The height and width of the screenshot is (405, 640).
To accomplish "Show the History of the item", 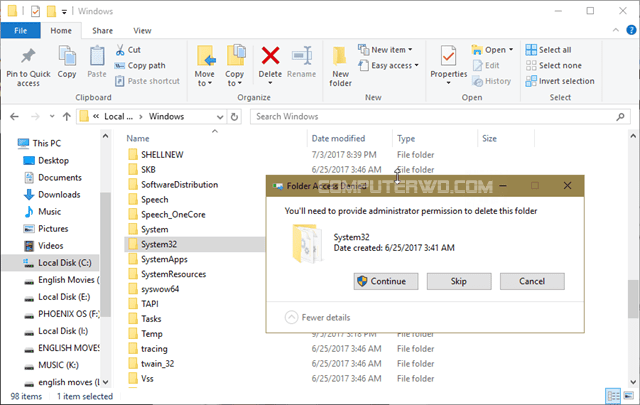I will tap(491, 81).
